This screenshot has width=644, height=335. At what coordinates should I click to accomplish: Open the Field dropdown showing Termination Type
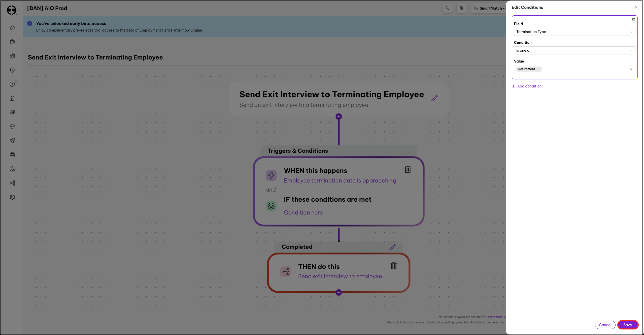tap(574, 32)
